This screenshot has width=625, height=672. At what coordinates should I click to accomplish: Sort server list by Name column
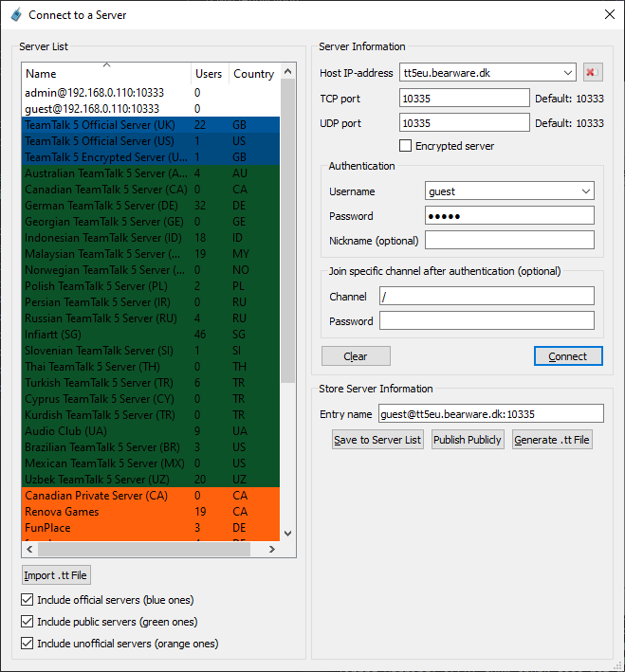click(106, 74)
